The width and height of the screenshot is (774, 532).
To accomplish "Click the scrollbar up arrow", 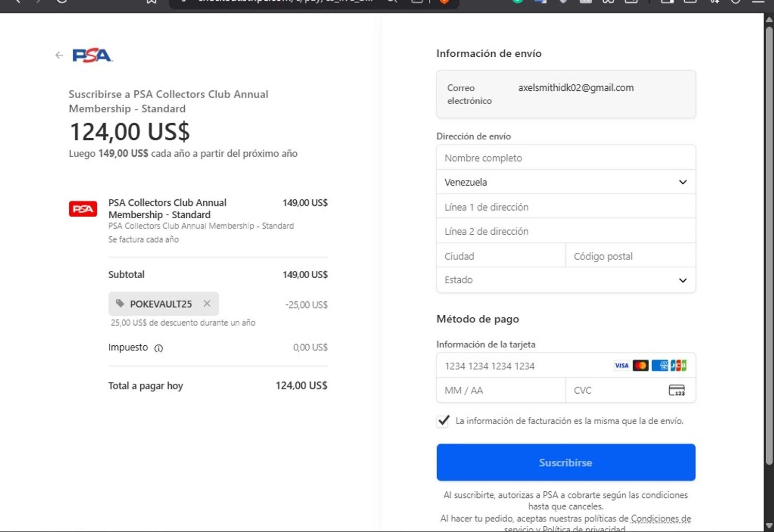I will [769, 19].
